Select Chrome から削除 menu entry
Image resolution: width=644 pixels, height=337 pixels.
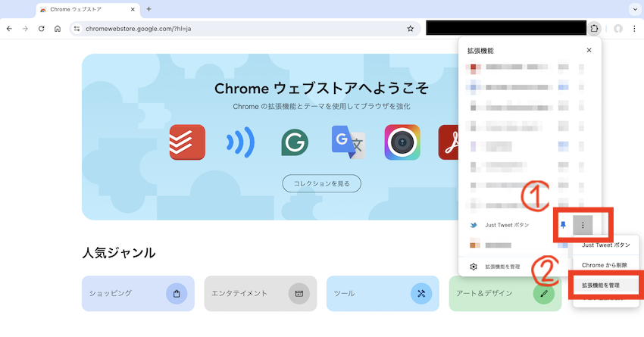[x=606, y=265]
